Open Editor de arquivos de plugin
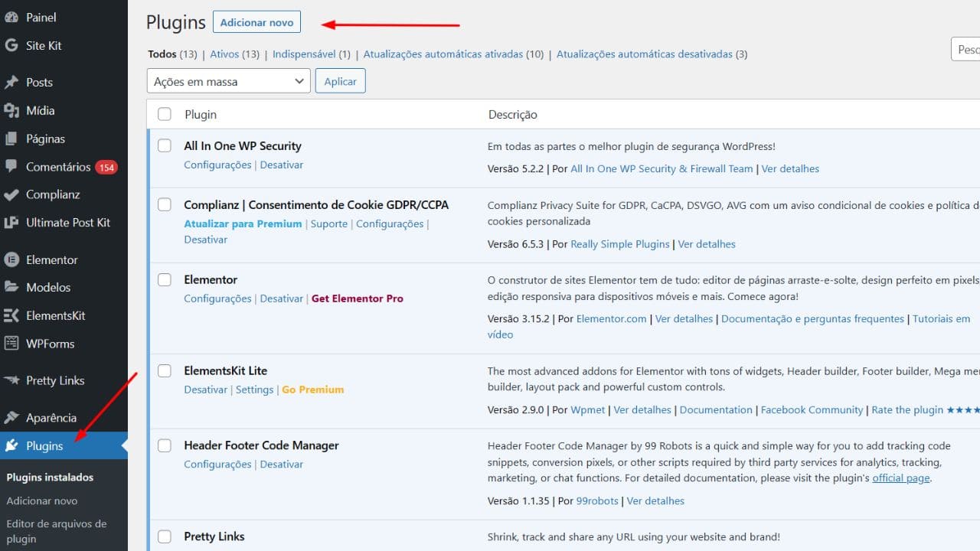 [x=57, y=531]
